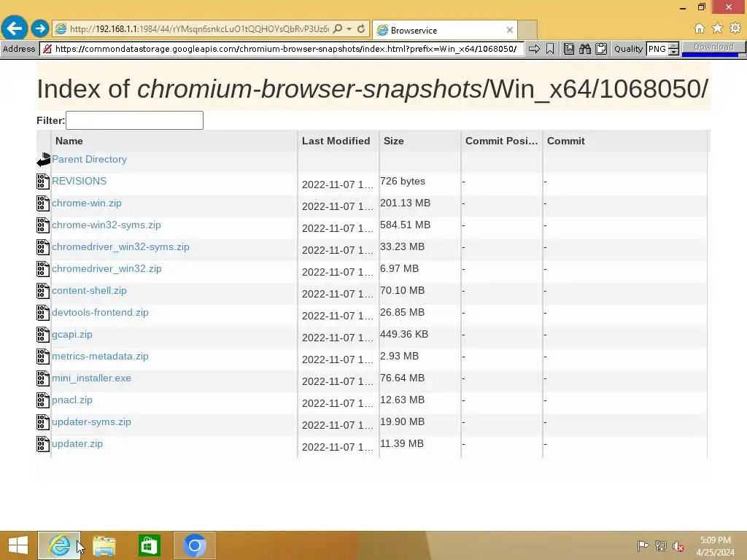Click the taskbar clock showing 5:09 PM
Image resolution: width=747 pixels, height=560 pixels.
pos(715,546)
